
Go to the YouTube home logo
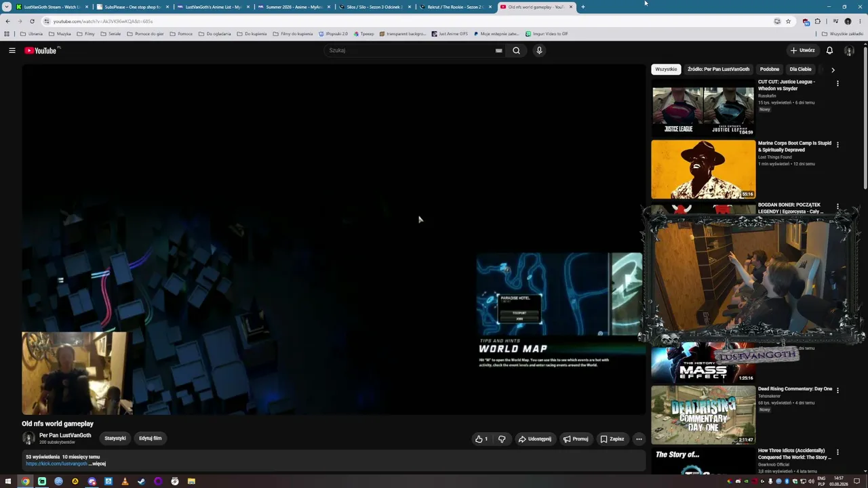pyautogui.click(x=41, y=50)
